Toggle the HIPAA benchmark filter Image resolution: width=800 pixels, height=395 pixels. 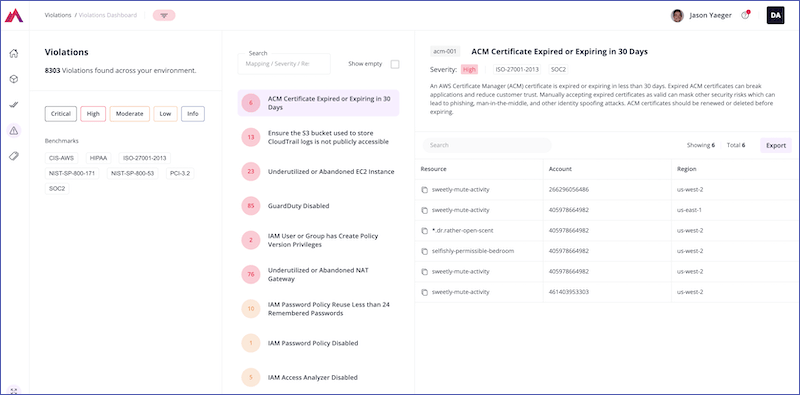point(98,158)
